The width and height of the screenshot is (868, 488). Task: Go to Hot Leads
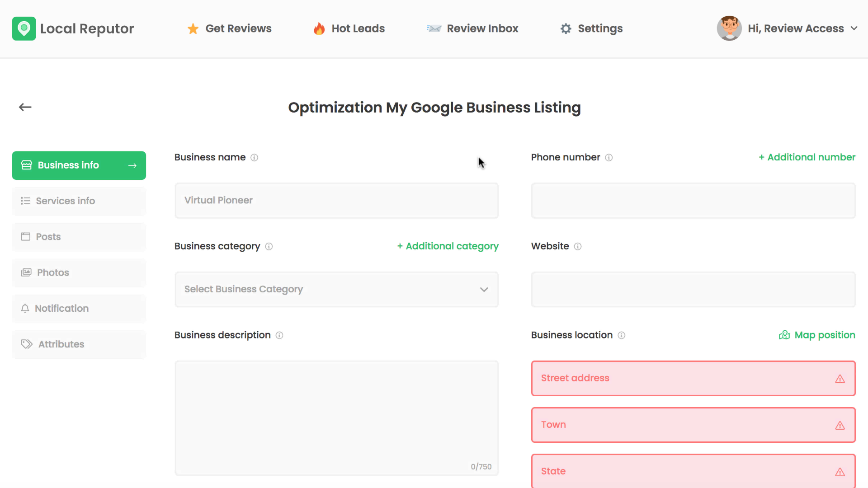point(349,28)
